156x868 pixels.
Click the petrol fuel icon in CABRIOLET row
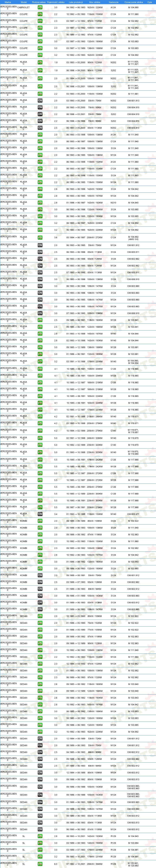[x=40, y=7]
